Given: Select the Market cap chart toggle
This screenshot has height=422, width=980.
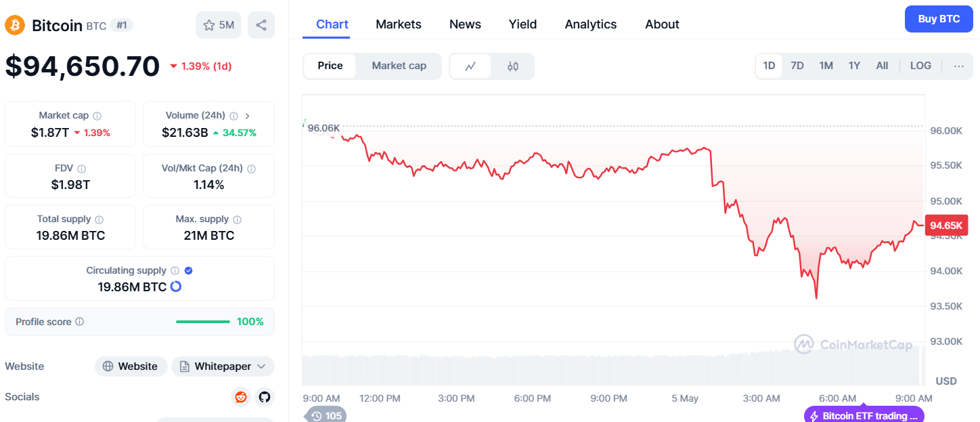Looking at the screenshot, I should coord(399,66).
